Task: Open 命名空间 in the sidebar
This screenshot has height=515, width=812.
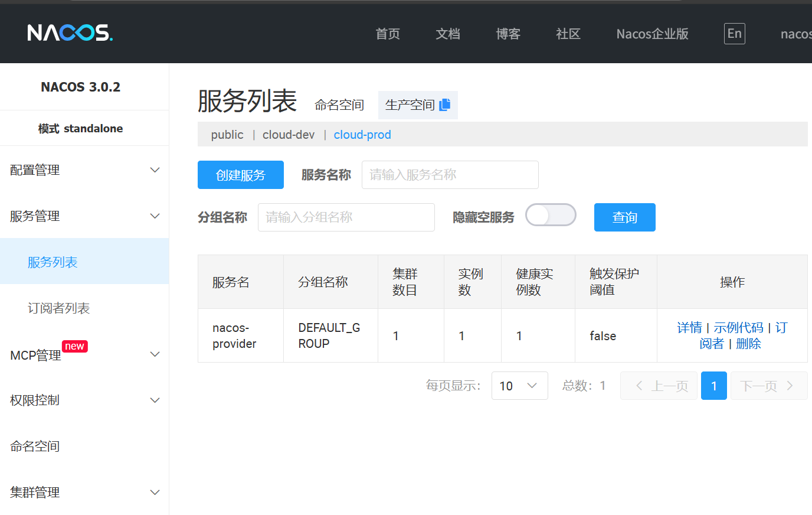Action: tap(84, 446)
